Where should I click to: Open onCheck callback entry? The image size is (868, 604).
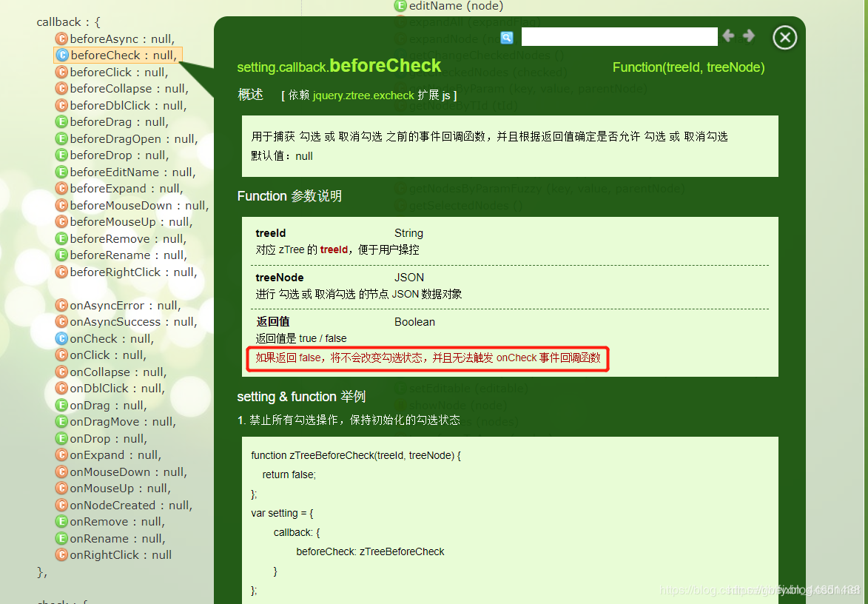pyautogui.click(x=104, y=338)
